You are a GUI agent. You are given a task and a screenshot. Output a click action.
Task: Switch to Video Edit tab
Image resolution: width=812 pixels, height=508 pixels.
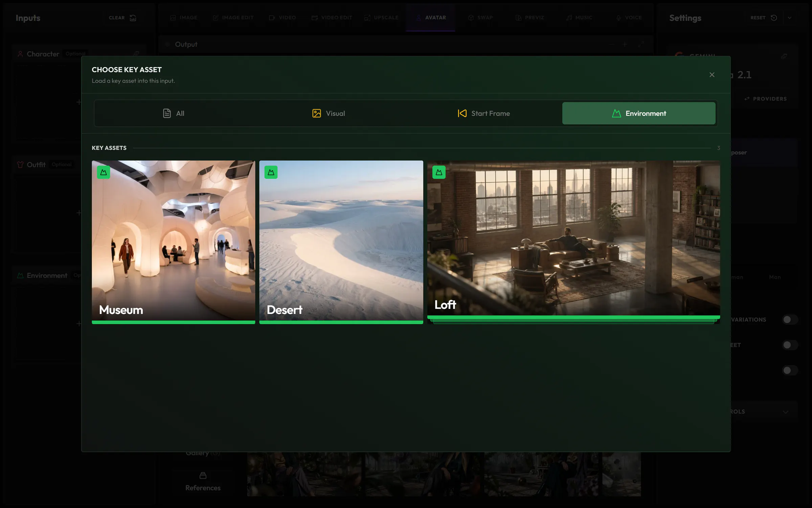(x=332, y=18)
